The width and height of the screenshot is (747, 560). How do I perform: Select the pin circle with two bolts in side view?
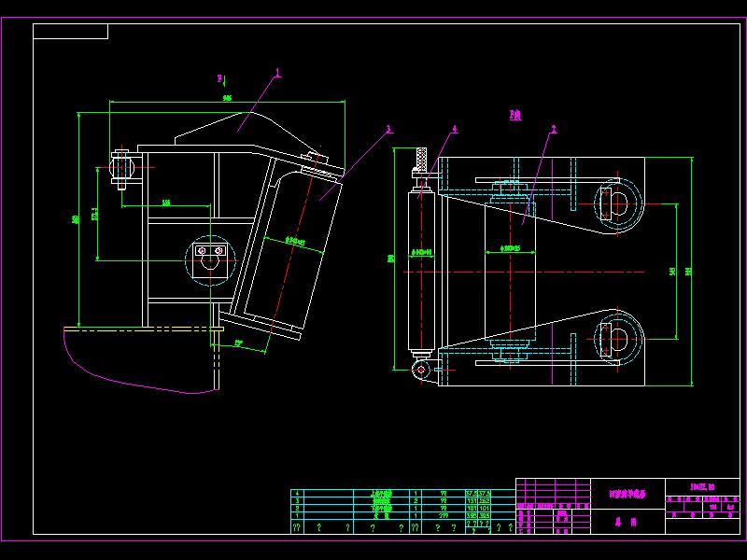[x=210, y=260]
